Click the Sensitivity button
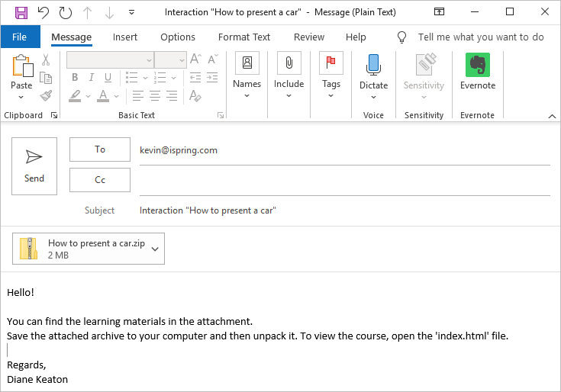 coord(424,76)
